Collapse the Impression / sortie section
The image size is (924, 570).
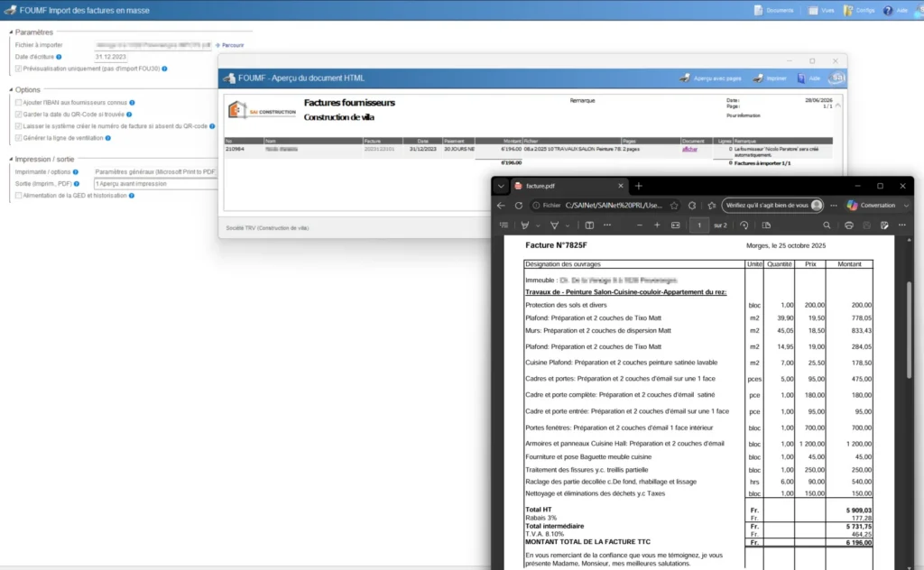(x=11, y=159)
